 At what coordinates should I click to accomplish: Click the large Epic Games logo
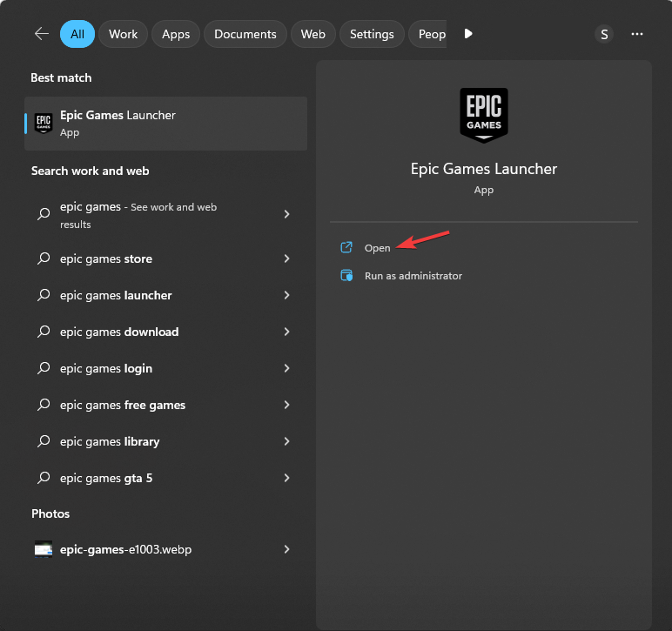pos(484,115)
